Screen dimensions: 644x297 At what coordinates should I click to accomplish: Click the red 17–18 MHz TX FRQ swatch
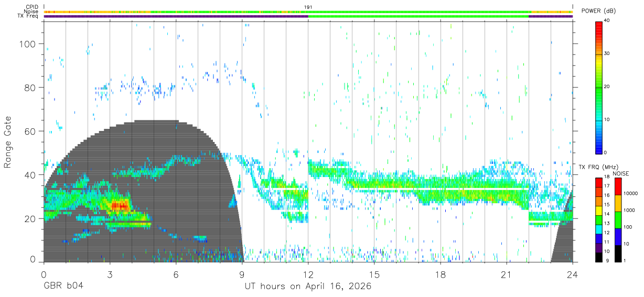[x=599, y=182]
